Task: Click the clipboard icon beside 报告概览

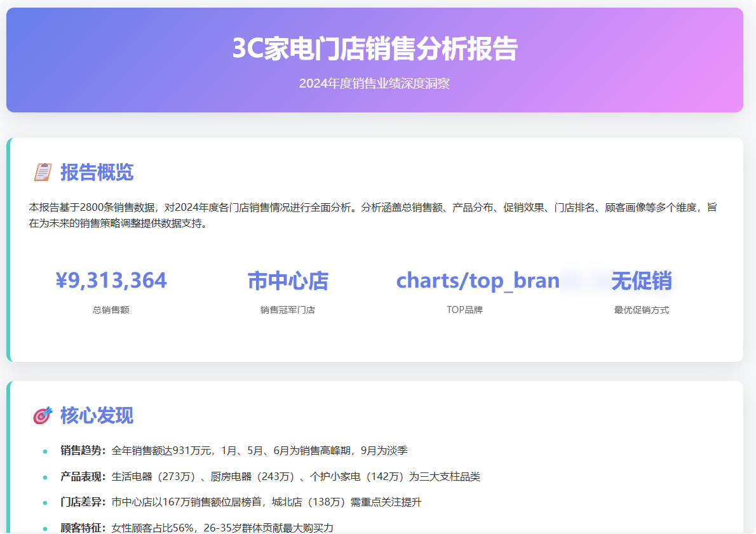Action: (x=42, y=171)
